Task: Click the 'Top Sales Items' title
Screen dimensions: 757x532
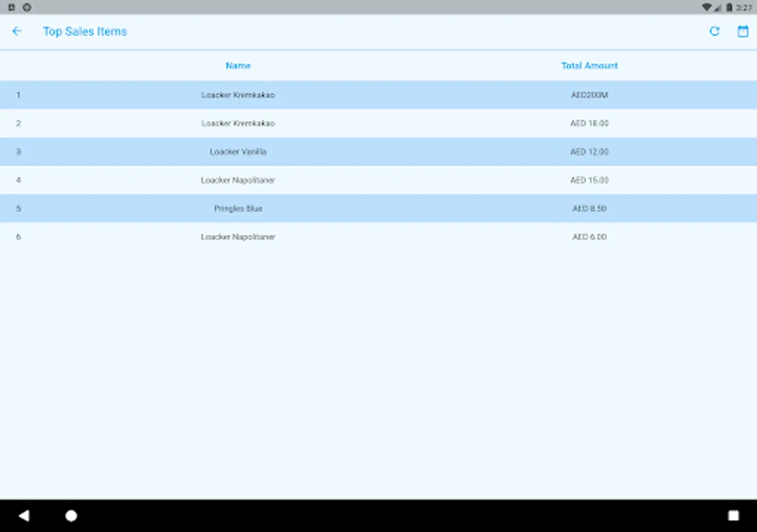Action: click(85, 31)
